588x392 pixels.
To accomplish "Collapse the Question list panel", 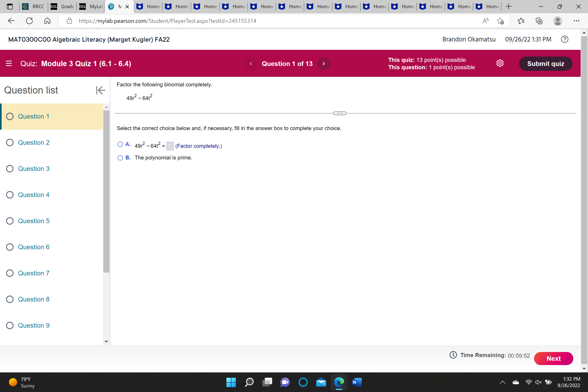I will [x=100, y=90].
